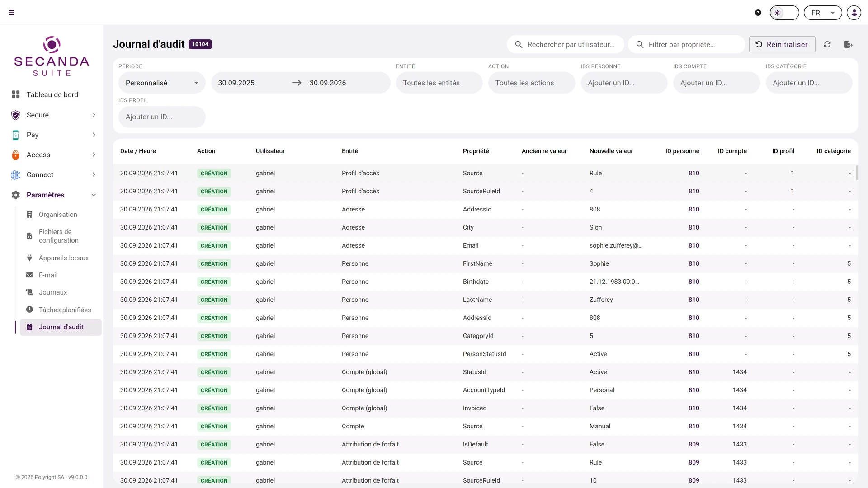Click the Réinitialiser button

[782, 44]
